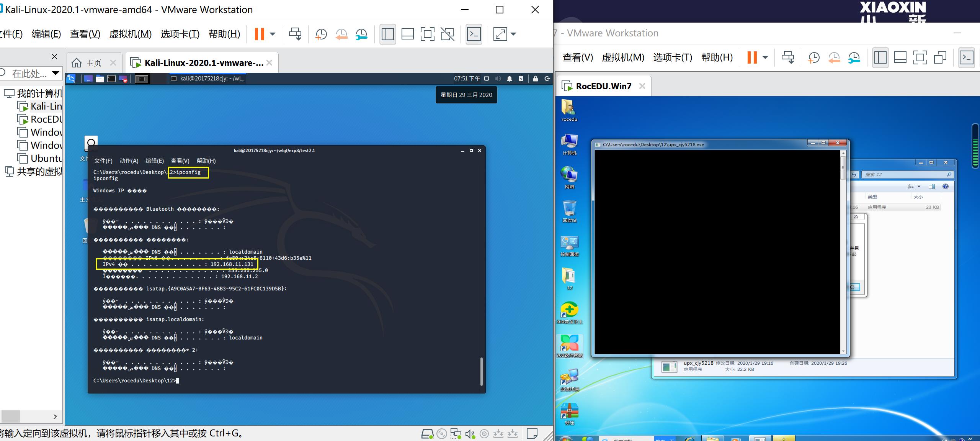
Task: Click the CD/DVD status bar icon
Action: pyautogui.click(x=442, y=434)
